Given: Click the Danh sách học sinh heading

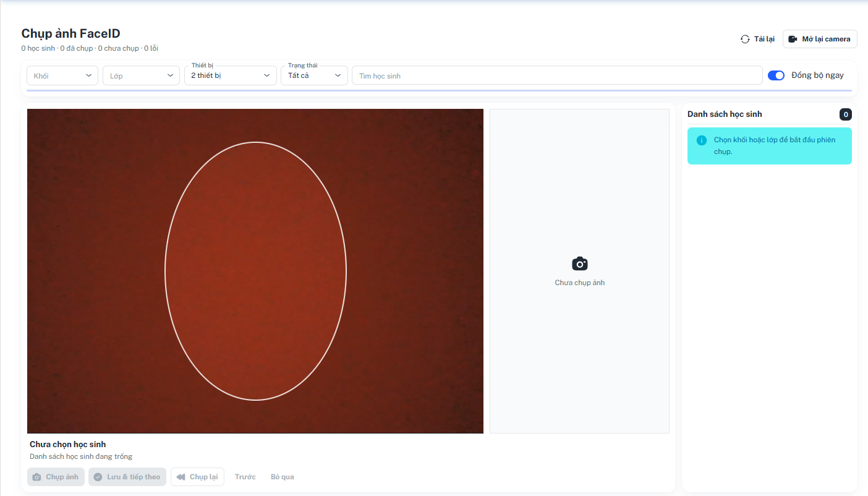Looking at the screenshot, I should point(725,114).
